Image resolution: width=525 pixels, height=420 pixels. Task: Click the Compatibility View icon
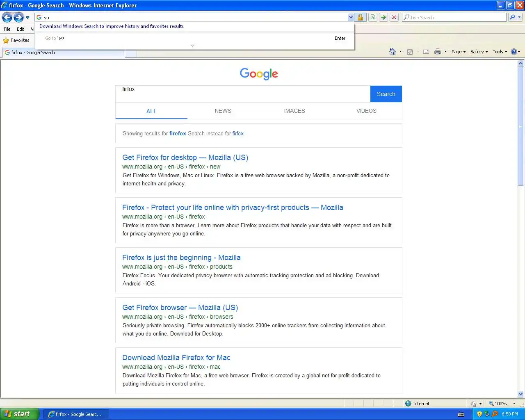(373, 17)
